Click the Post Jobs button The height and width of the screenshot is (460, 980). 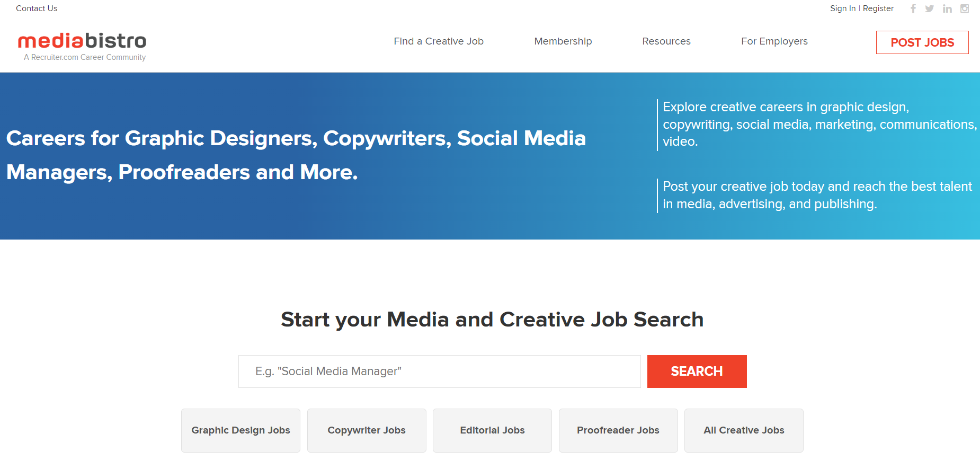pyautogui.click(x=922, y=42)
